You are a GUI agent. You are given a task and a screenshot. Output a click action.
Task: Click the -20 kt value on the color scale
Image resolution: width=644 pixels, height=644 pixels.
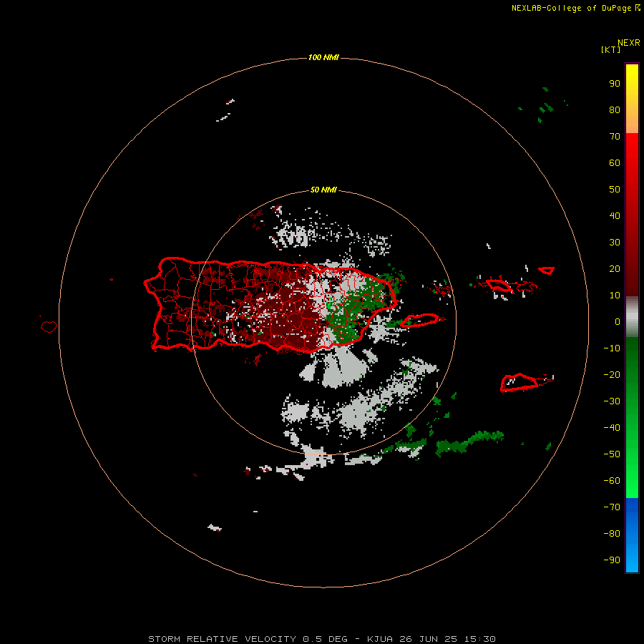tap(612, 374)
